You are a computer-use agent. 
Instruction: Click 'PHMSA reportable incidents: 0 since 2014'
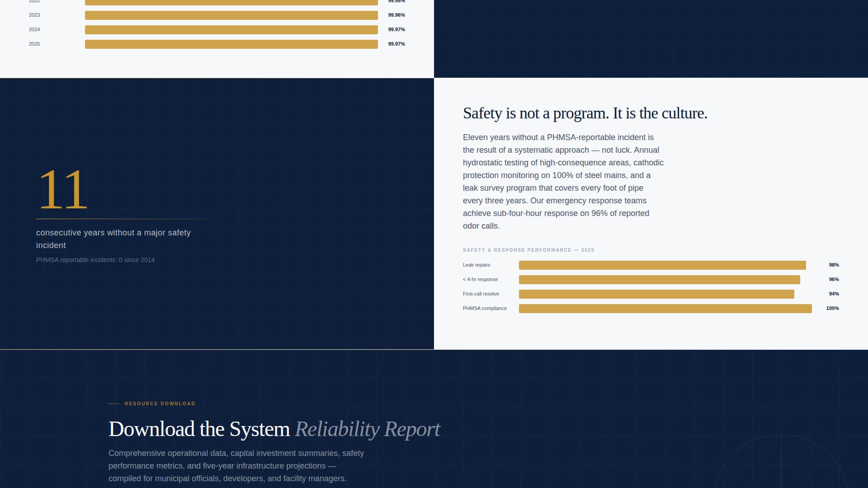click(x=95, y=260)
